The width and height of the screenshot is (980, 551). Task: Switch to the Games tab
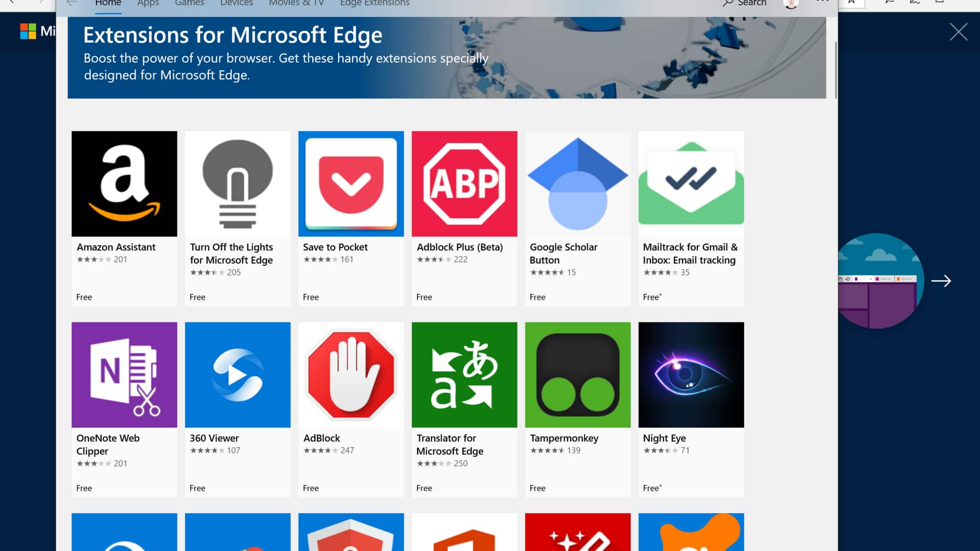(189, 3)
